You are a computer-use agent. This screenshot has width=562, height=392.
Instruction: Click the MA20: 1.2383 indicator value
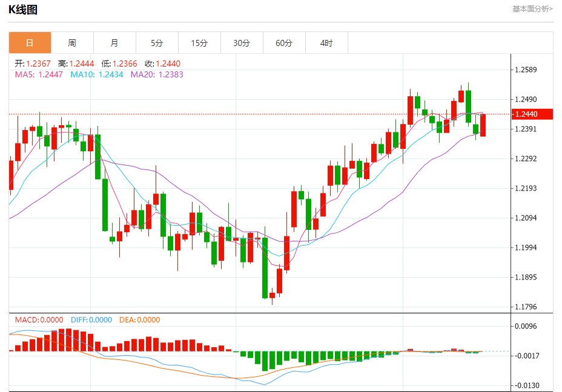(x=157, y=74)
